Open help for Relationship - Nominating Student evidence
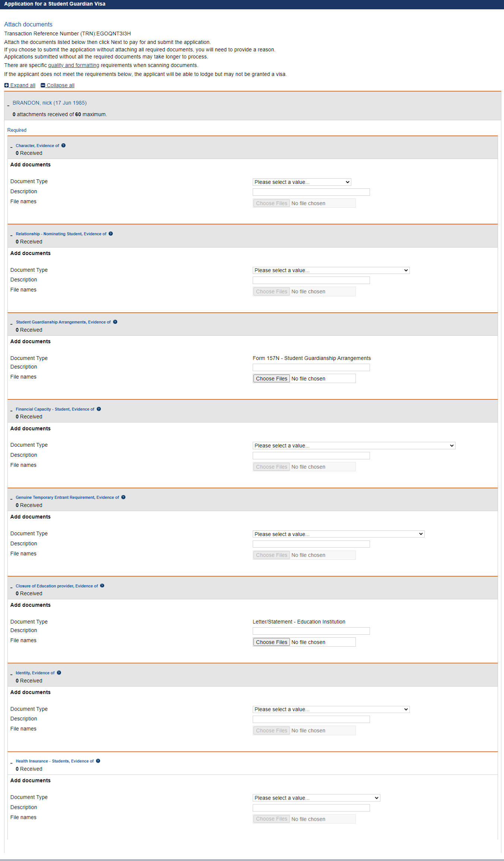Screen dimensions: 504x861 coord(111,234)
